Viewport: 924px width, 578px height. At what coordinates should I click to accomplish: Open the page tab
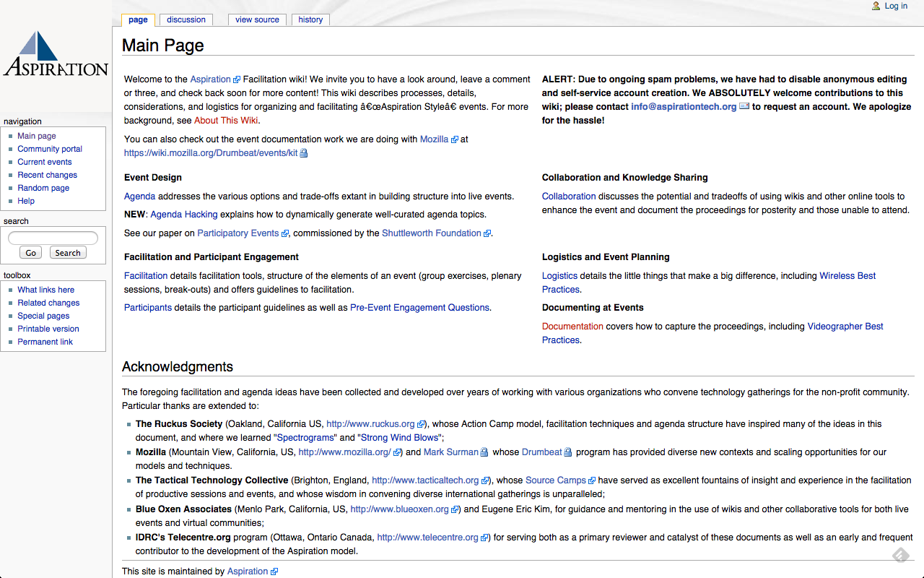138,20
